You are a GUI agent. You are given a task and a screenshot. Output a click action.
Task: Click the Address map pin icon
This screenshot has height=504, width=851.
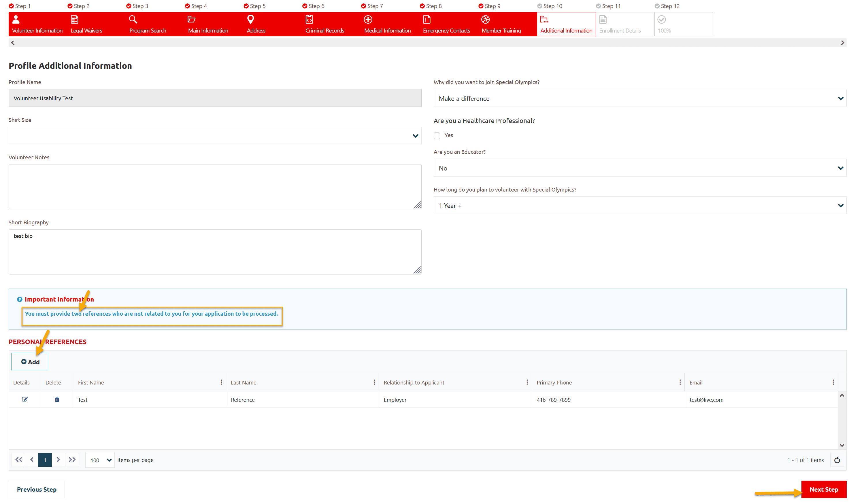(x=250, y=19)
